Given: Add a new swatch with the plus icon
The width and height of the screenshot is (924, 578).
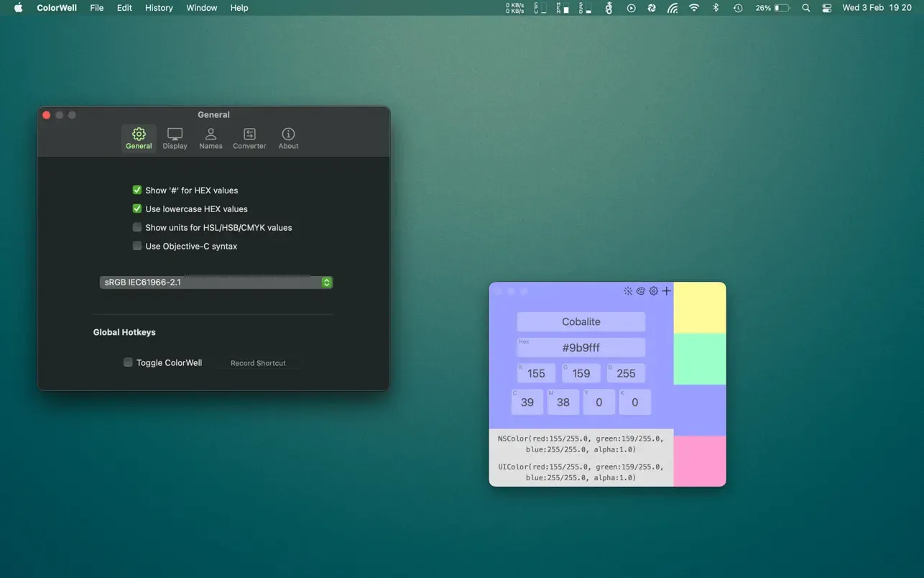Looking at the screenshot, I should coord(667,291).
